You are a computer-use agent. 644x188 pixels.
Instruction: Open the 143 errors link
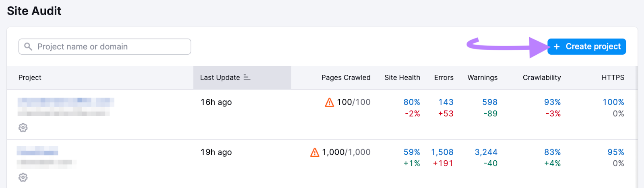(x=446, y=102)
